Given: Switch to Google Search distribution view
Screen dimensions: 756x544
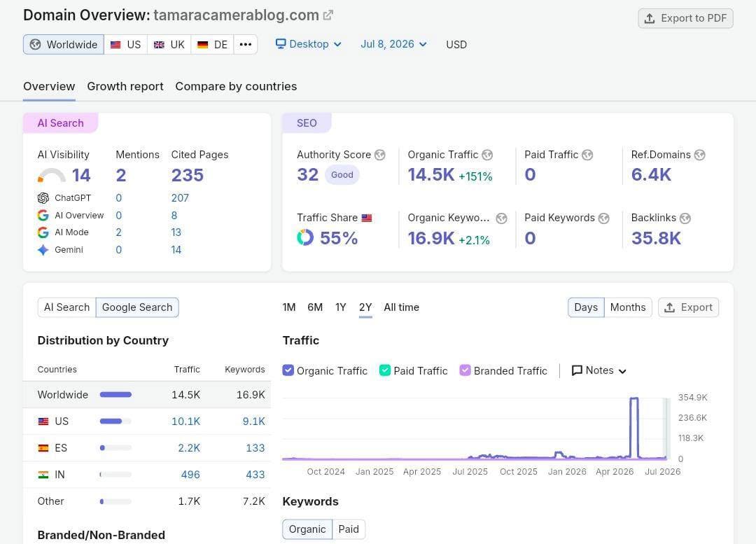Looking at the screenshot, I should coord(137,307).
